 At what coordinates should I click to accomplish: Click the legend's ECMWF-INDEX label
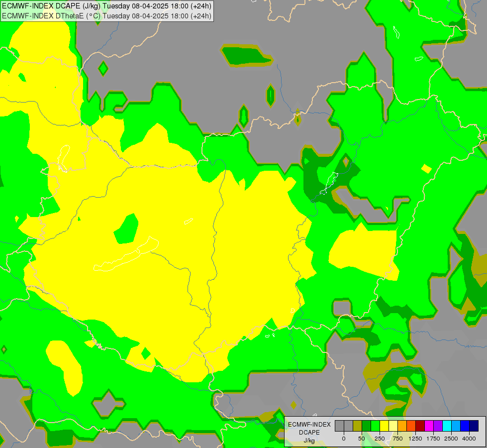309,425
